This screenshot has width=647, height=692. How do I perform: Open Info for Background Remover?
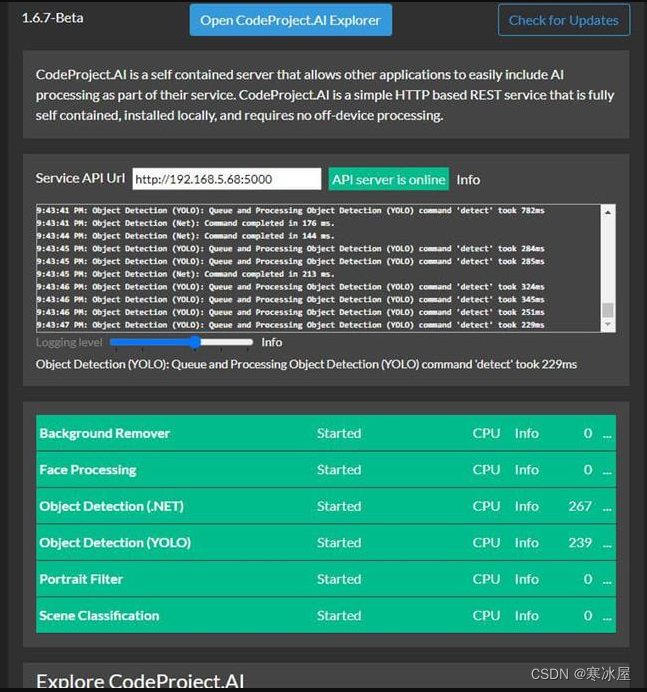coord(526,433)
